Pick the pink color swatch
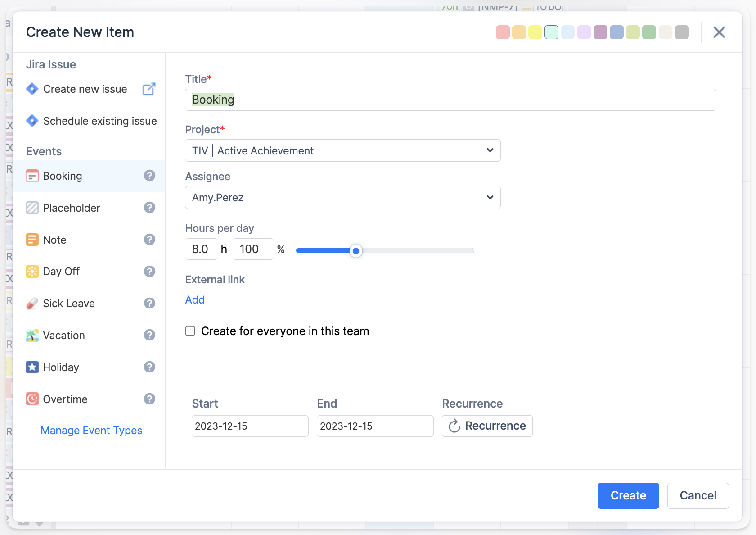This screenshot has height=535, width=756. pos(503,32)
